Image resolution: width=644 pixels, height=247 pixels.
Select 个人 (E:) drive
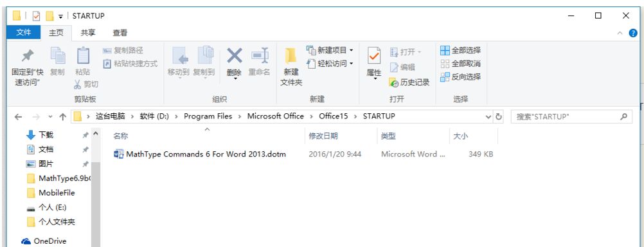coord(46,208)
